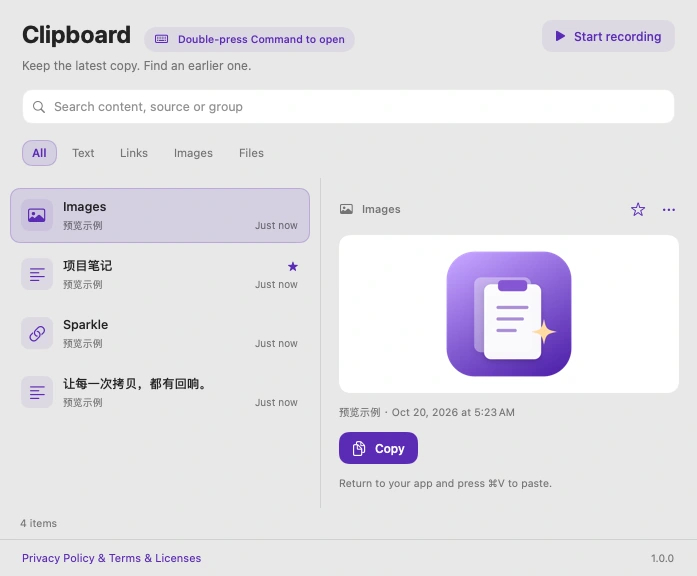697x576 pixels.
Task: Click Double-press Command to open shortcut pill
Action: pos(249,39)
